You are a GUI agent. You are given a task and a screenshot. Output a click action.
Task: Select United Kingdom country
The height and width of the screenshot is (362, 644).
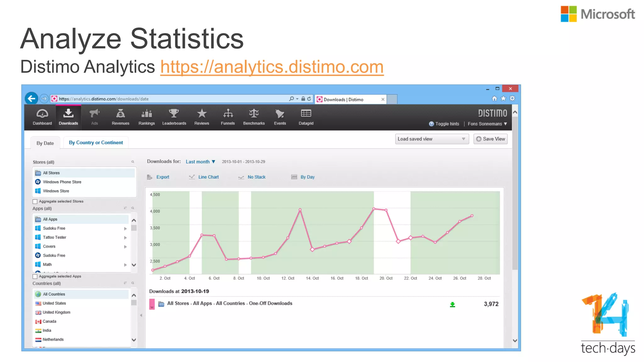[81, 312]
